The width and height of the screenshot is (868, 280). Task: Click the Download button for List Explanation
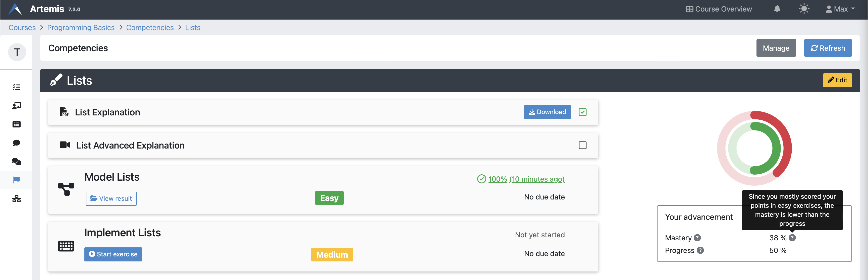(x=547, y=112)
